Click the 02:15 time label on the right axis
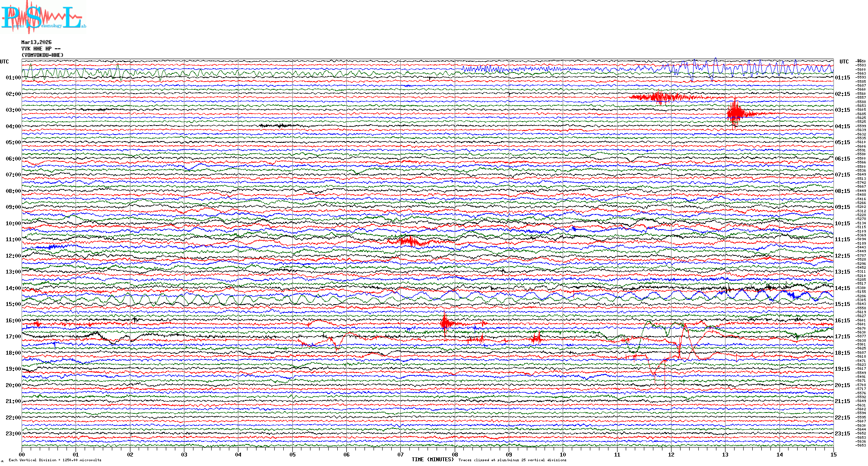Screen dimensions: 868x466 click(842, 94)
